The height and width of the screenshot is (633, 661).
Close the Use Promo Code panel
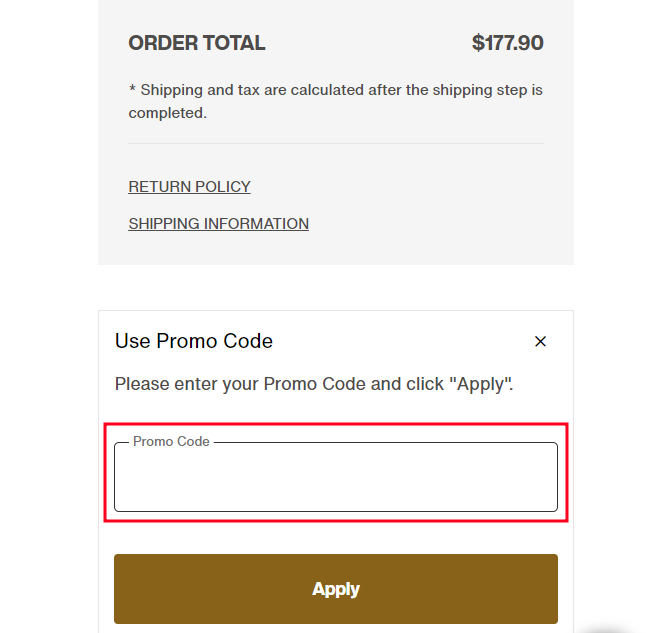coord(540,342)
